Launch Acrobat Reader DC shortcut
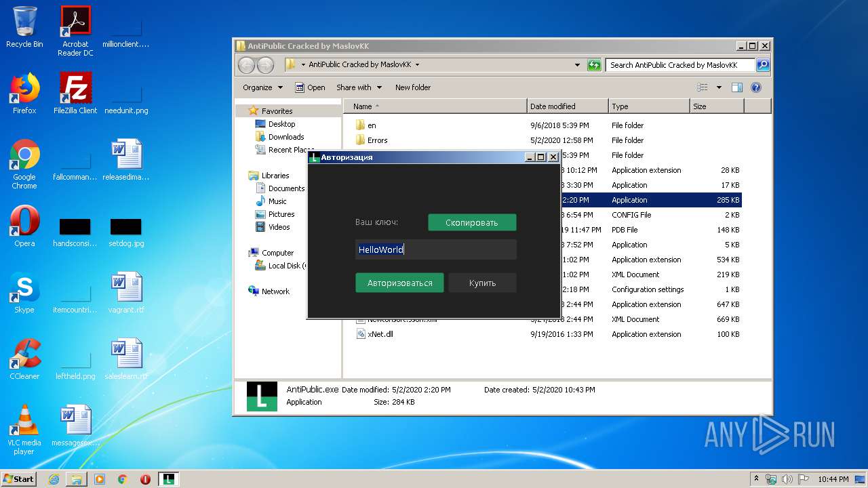The image size is (868, 488). 75,31
